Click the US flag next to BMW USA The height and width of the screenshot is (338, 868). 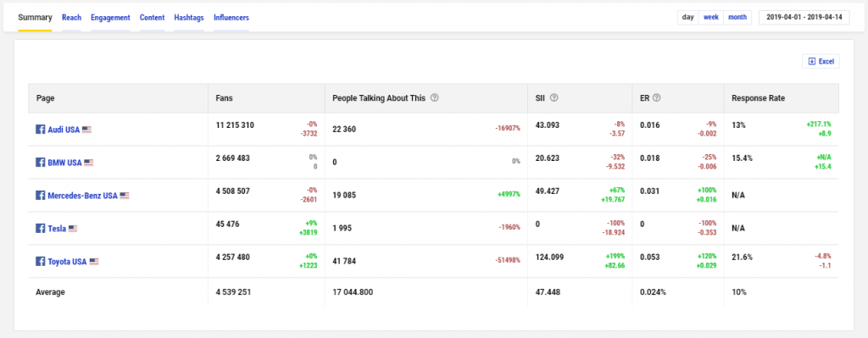(88, 163)
